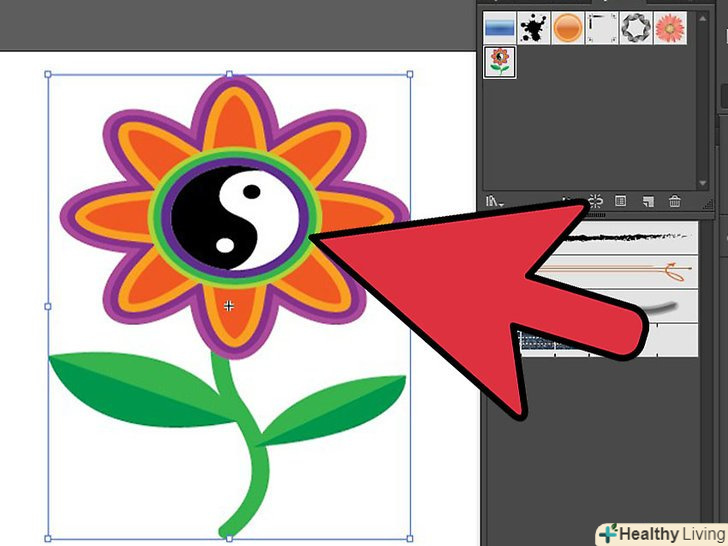Open the Symbol Libraries menu
This screenshot has height=546, width=728.
point(494,201)
